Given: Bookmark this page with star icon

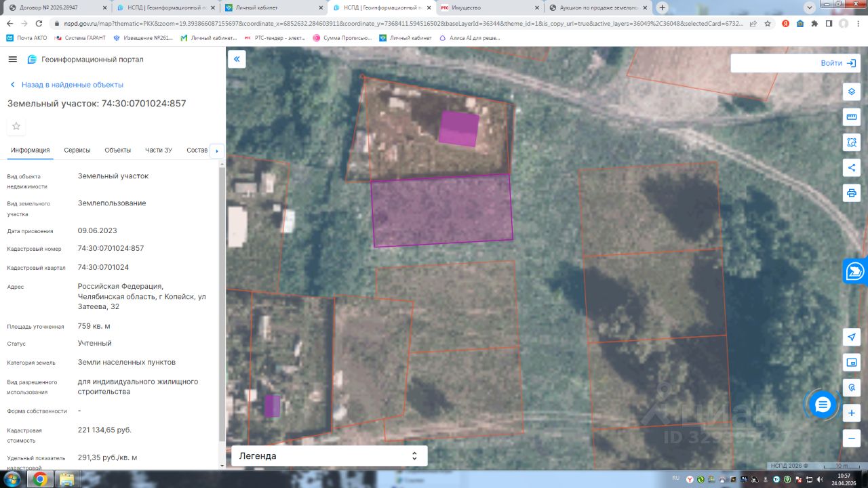Looking at the screenshot, I should click(767, 23).
